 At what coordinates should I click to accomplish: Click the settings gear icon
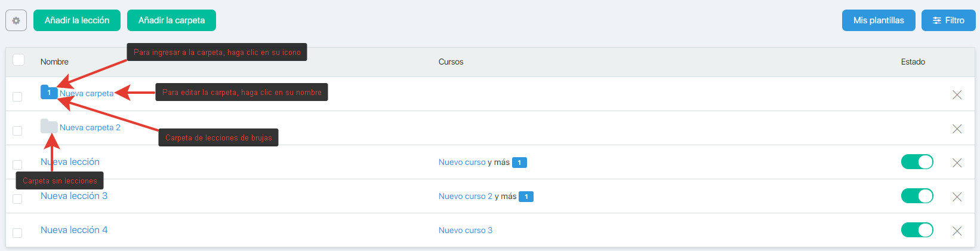click(x=16, y=20)
